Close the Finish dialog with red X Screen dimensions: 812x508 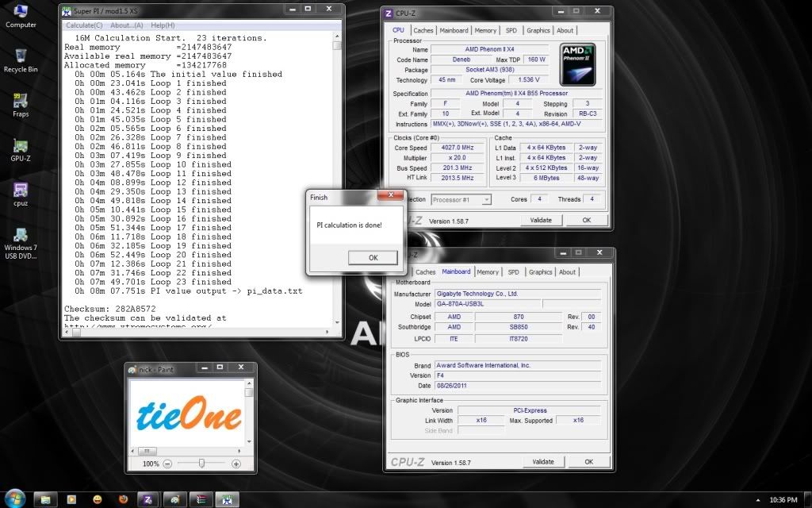(390, 195)
